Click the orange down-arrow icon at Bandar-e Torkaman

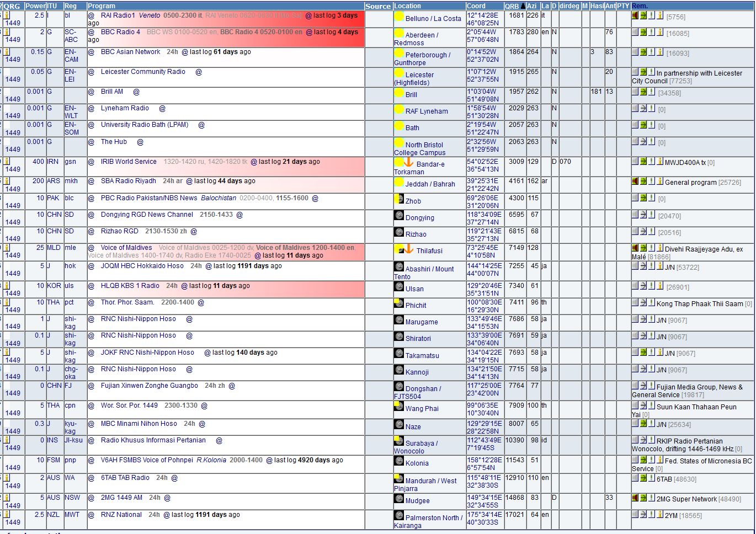coord(408,162)
